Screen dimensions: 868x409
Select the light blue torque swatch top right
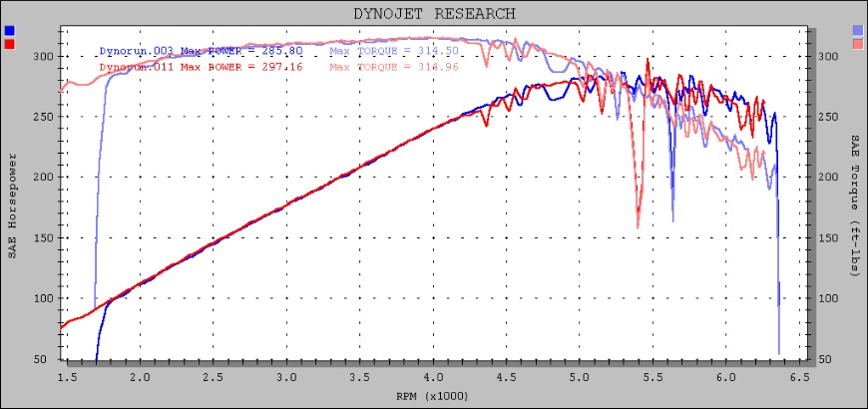(x=858, y=31)
